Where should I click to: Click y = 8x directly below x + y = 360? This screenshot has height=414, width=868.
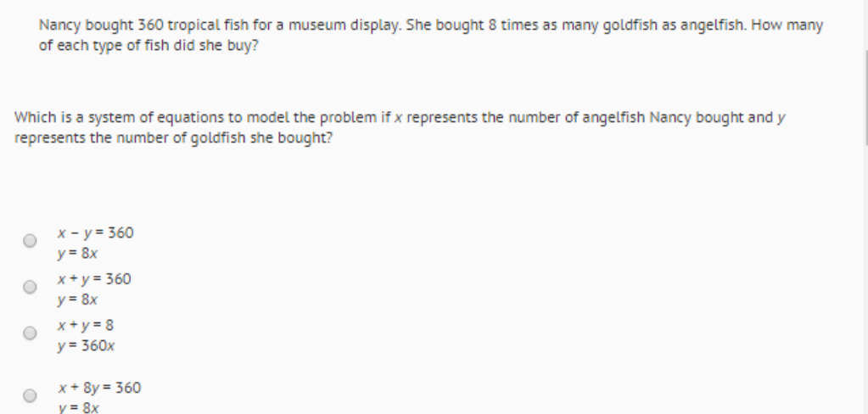coord(77,300)
